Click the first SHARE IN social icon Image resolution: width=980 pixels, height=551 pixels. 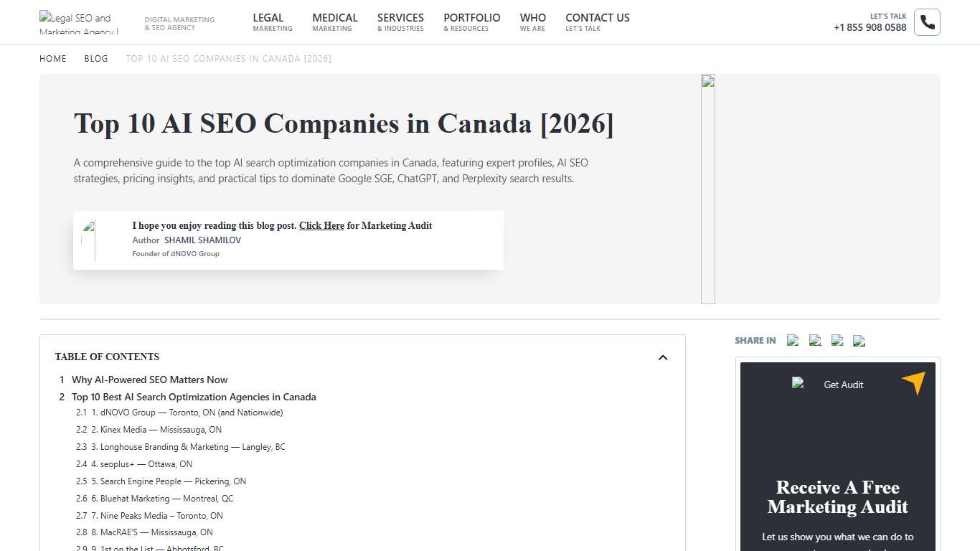793,340
